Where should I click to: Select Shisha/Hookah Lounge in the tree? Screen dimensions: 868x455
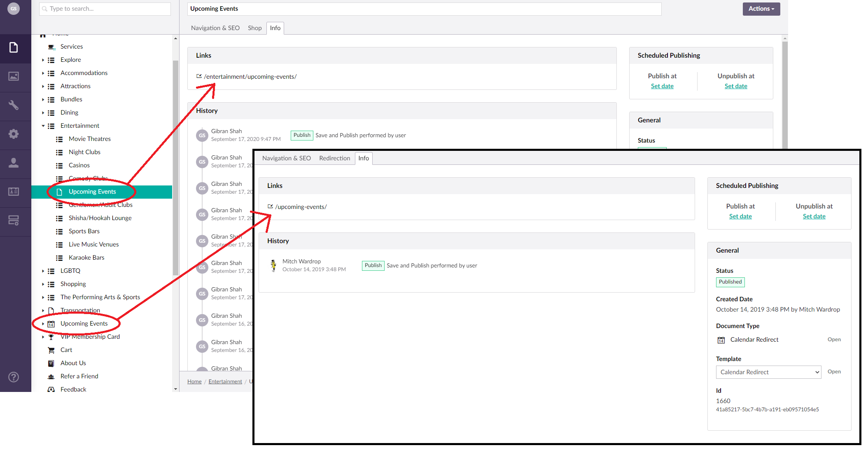pyautogui.click(x=100, y=218)
